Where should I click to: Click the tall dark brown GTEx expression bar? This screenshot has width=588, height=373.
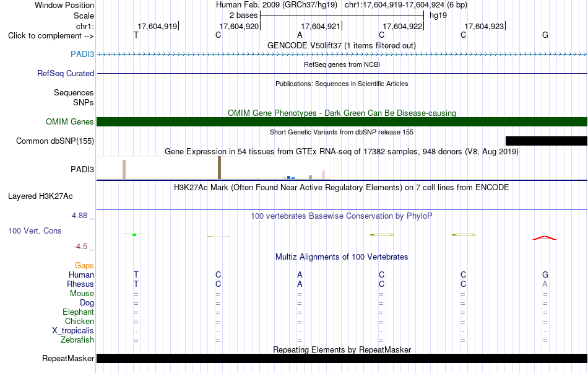point(219,168)
